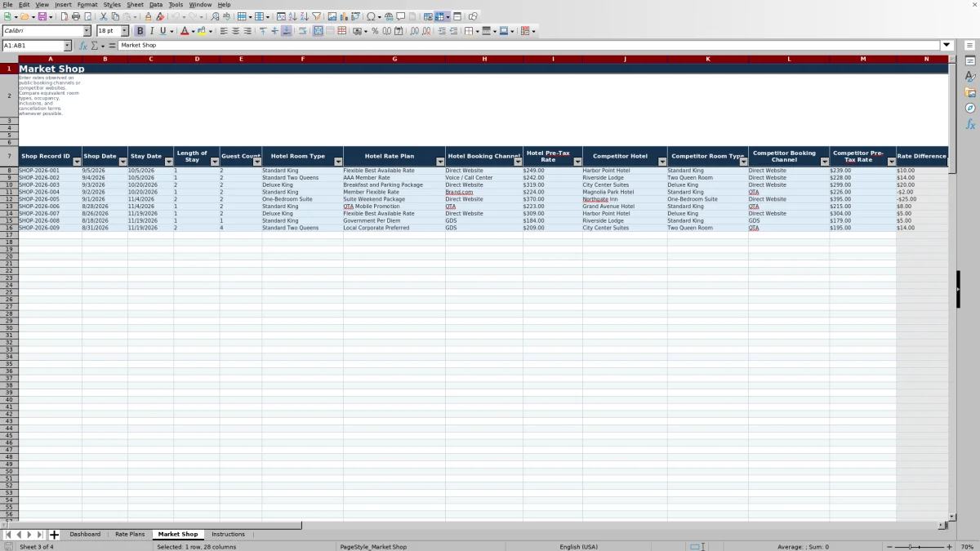Click the Sort Descending icon
The height and width of the screenshot is (551, 980).
[304, 16]
